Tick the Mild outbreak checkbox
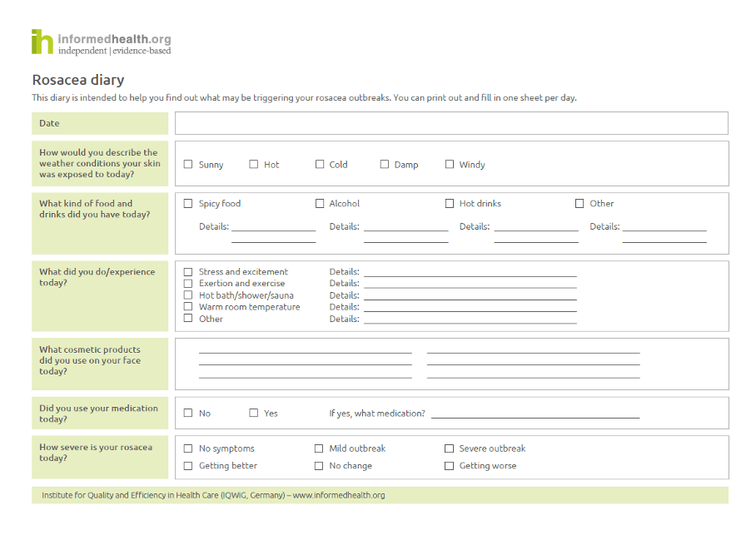Viewport: 756px width, 535px height. (319, 448)
